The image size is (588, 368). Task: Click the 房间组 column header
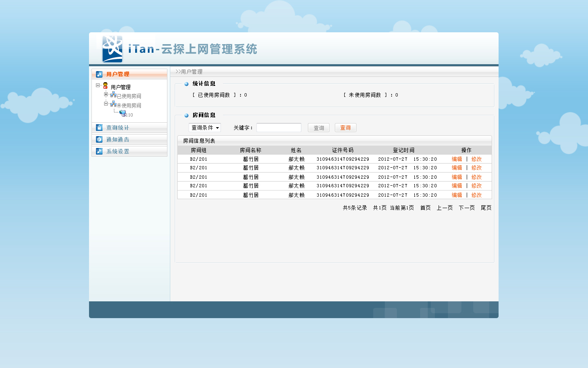point(198,150)
